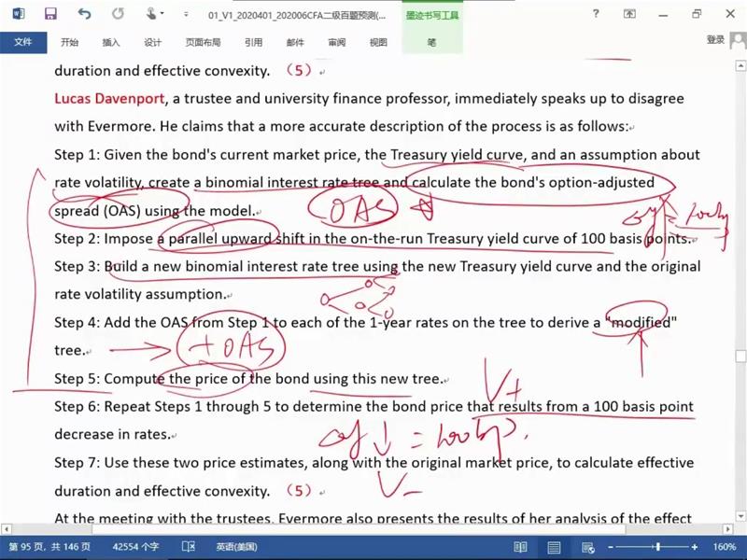Click 登录 to sign in
This screenshot has width=747, height=560.
pos(715,39)
